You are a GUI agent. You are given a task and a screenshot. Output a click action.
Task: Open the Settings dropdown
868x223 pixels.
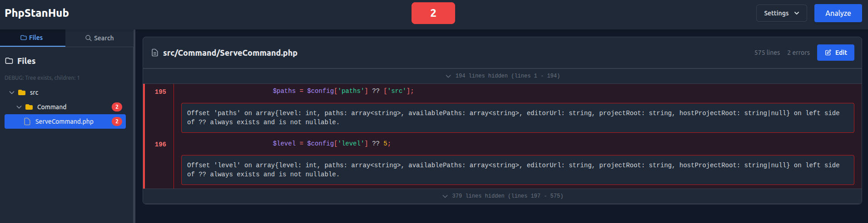click(x=781, y=13)
